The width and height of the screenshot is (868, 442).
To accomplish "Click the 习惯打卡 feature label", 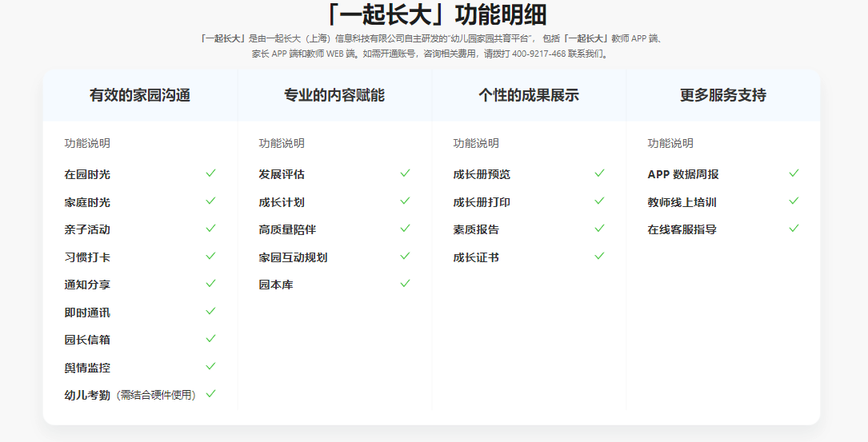I will (87, 257).
